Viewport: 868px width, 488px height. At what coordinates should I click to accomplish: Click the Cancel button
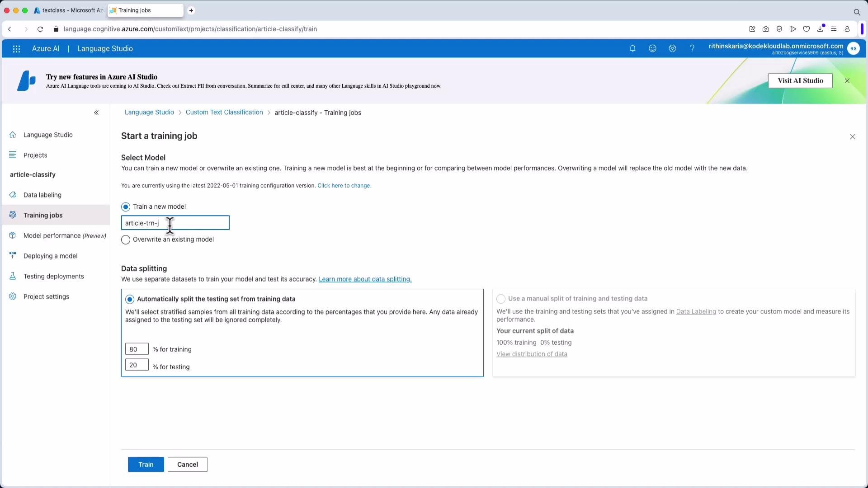click(188, 465)
